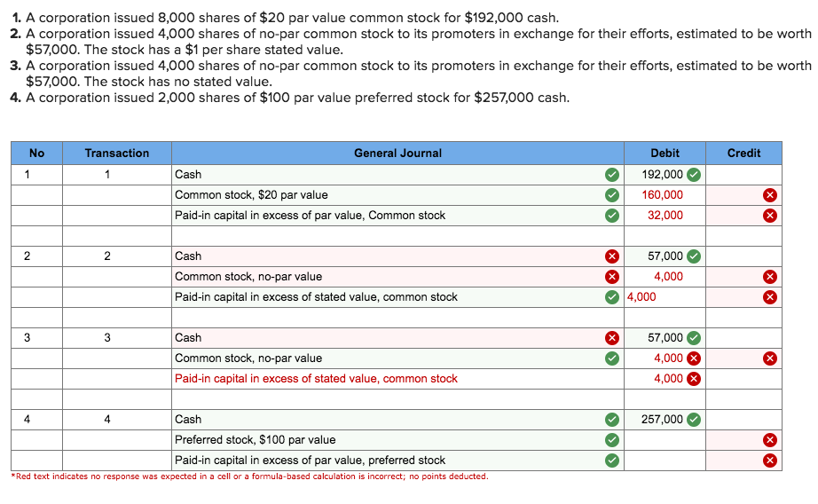Image resolution: width=818 pixels, height=504 pixels.
Task: Click red X icon beside Cash in transaction 2
Action: 612,256
